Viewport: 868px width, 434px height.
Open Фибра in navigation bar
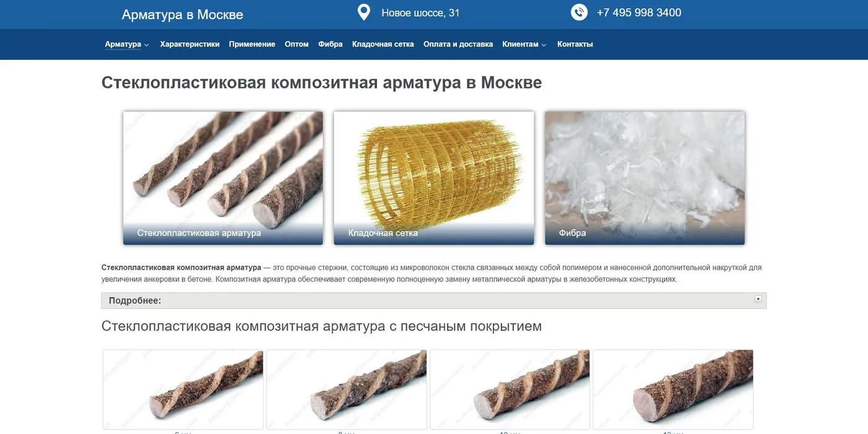point(330,45)
